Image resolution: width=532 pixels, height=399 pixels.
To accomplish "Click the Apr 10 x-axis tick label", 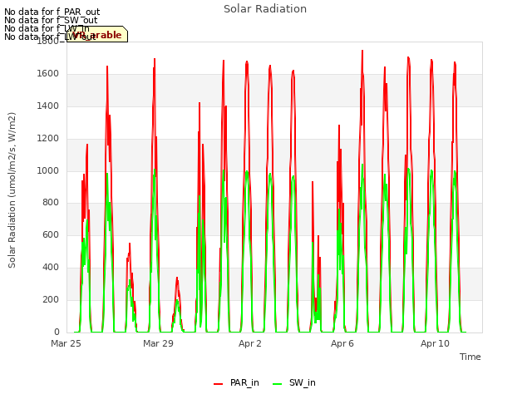I will [x=435, y=343].
